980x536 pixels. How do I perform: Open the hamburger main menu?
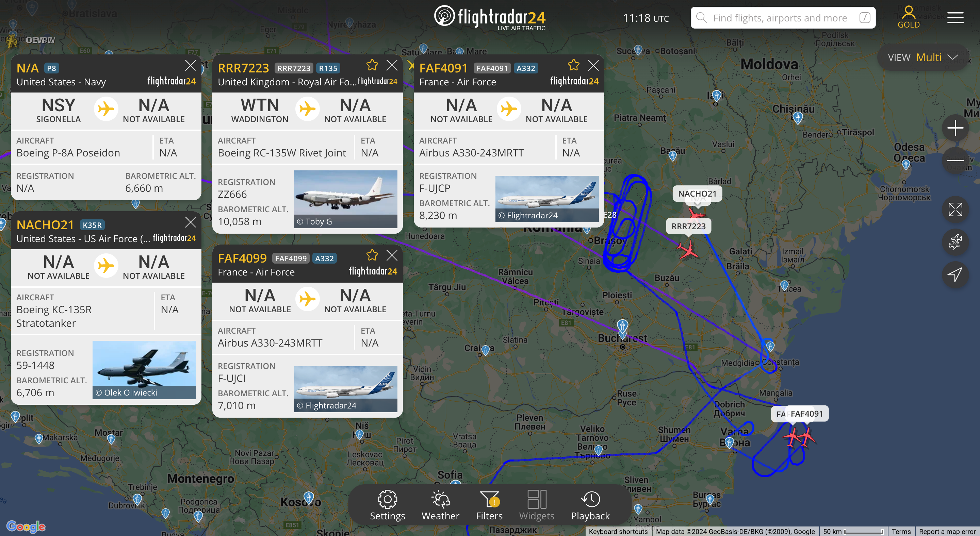[x=955, y=17]
